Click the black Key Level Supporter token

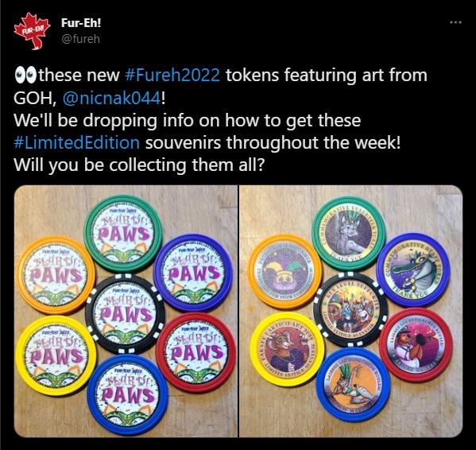[350, 310]
